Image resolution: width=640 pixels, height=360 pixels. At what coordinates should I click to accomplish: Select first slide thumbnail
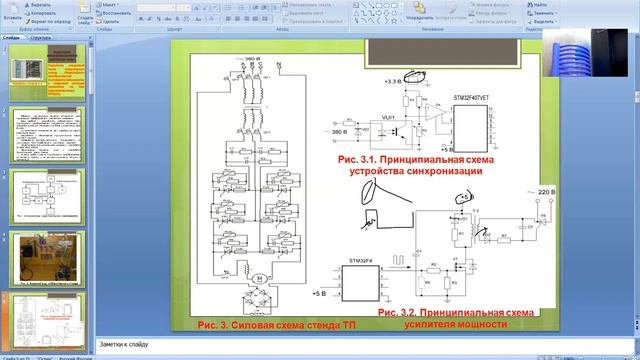tap(48, 73)
